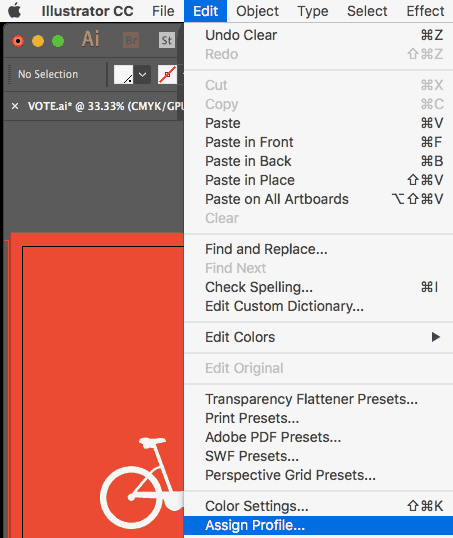Click the No Selection label in control bar

coord(48,74)
